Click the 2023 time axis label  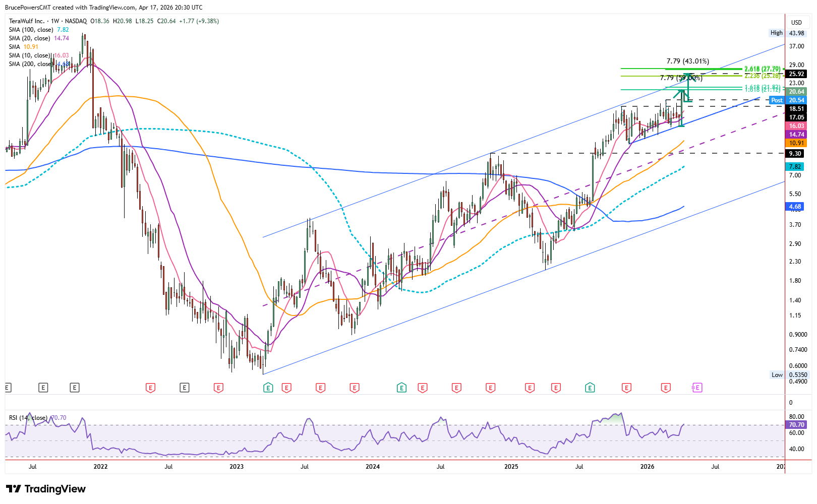237,467
